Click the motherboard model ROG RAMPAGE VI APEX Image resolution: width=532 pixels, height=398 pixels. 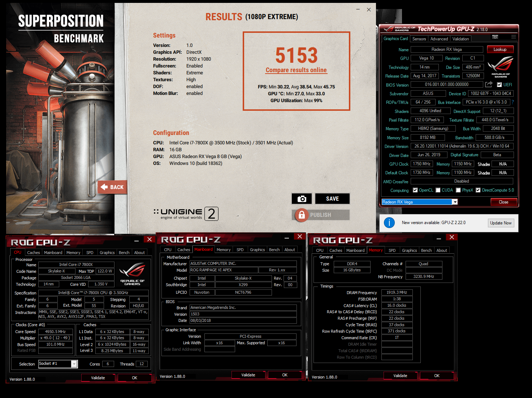tap(224, 270)
